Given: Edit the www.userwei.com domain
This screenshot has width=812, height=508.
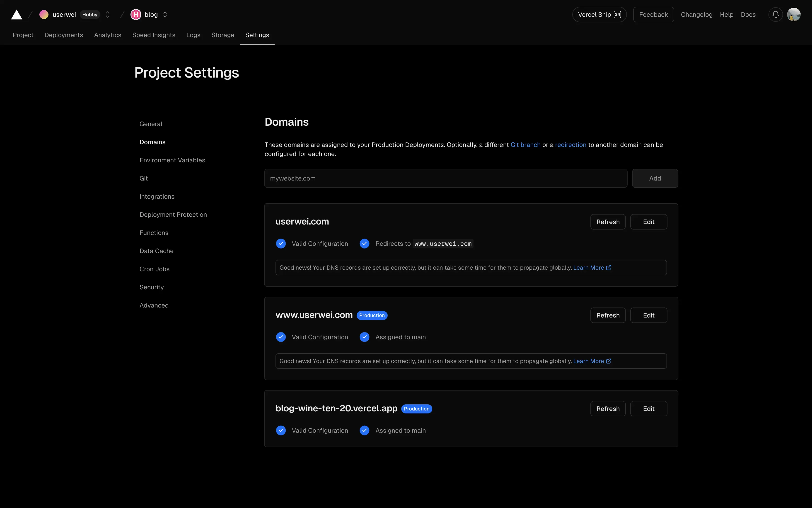Looking at the screenshot, I should click(x=649, y=315).
